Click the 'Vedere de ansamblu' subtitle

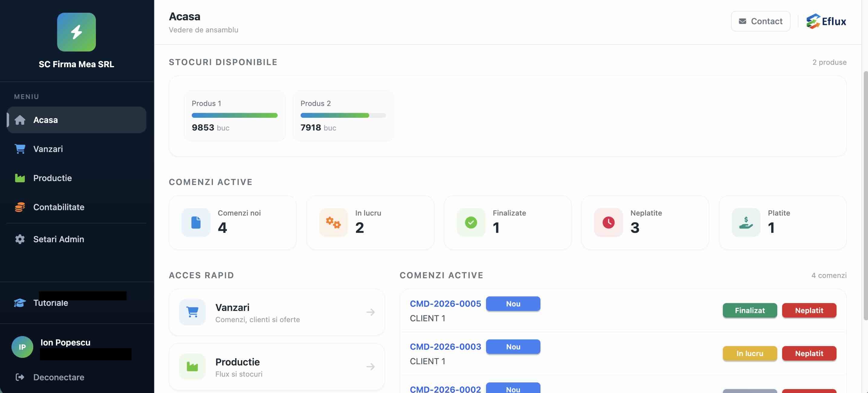coord(203,30)
